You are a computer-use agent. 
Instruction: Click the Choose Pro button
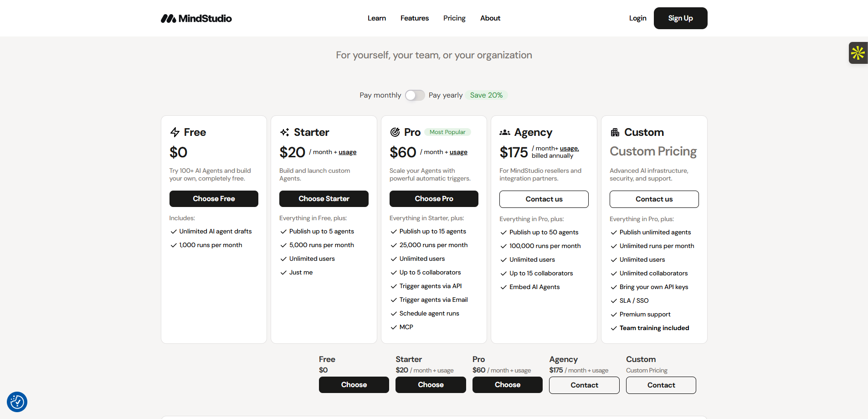click(x=434, y=199)
